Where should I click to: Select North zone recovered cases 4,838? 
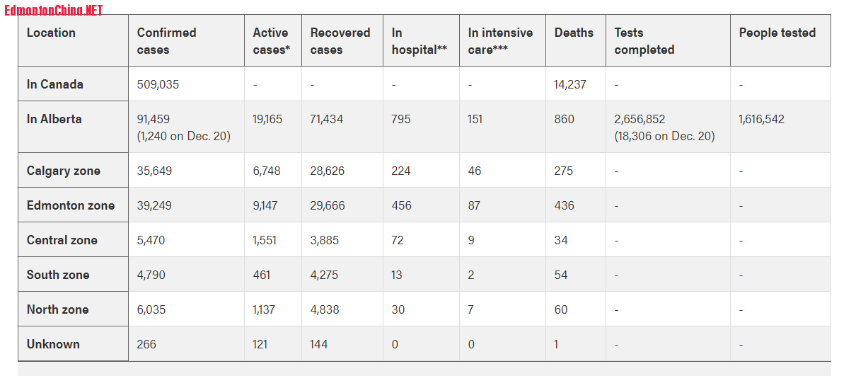pos(325,309)
